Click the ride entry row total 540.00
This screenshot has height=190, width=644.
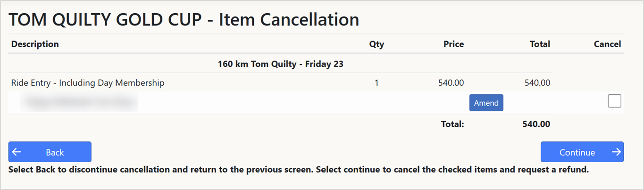(x=537, y=83)
